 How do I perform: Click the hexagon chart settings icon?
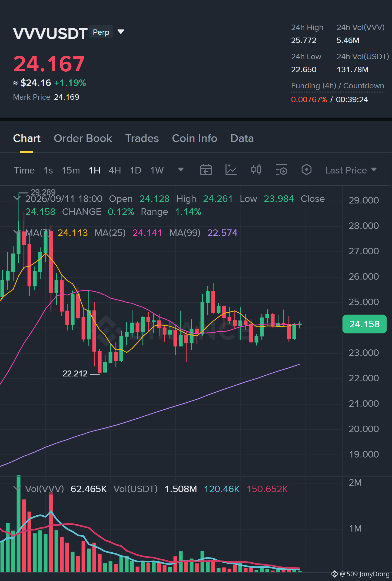pos(306,170)
